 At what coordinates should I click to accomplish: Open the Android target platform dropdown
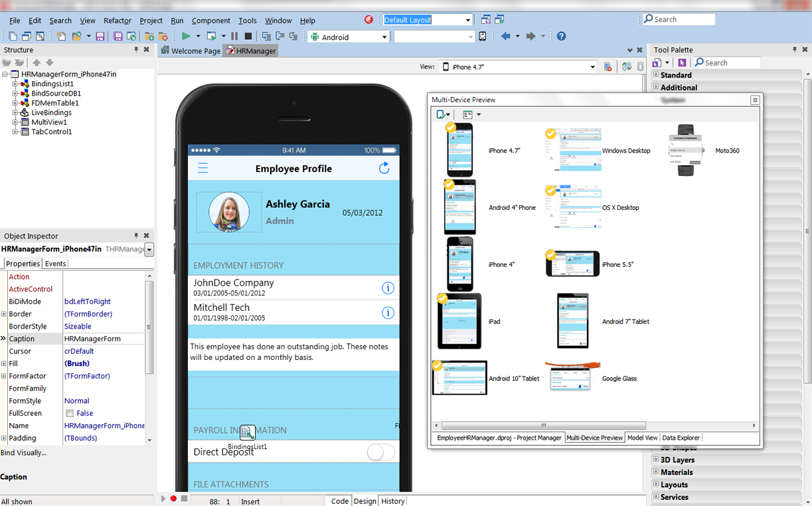pyautogui.click(x=384, y=37)
